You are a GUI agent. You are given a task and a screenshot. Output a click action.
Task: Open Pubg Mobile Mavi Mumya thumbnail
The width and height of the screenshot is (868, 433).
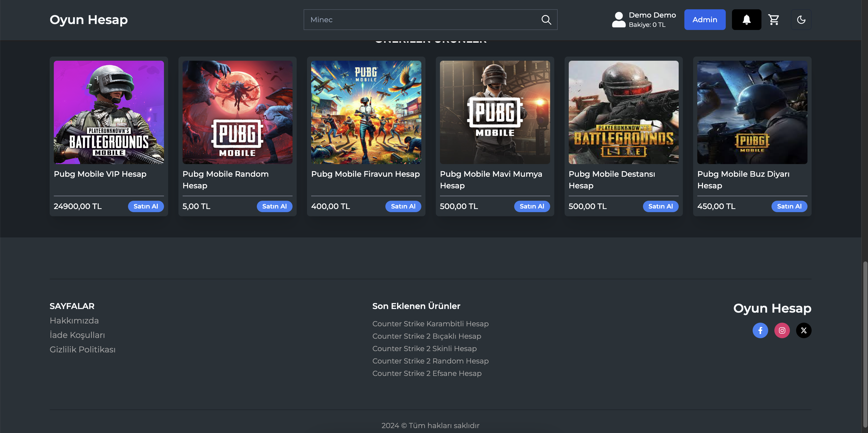click(x=495, y=112)
